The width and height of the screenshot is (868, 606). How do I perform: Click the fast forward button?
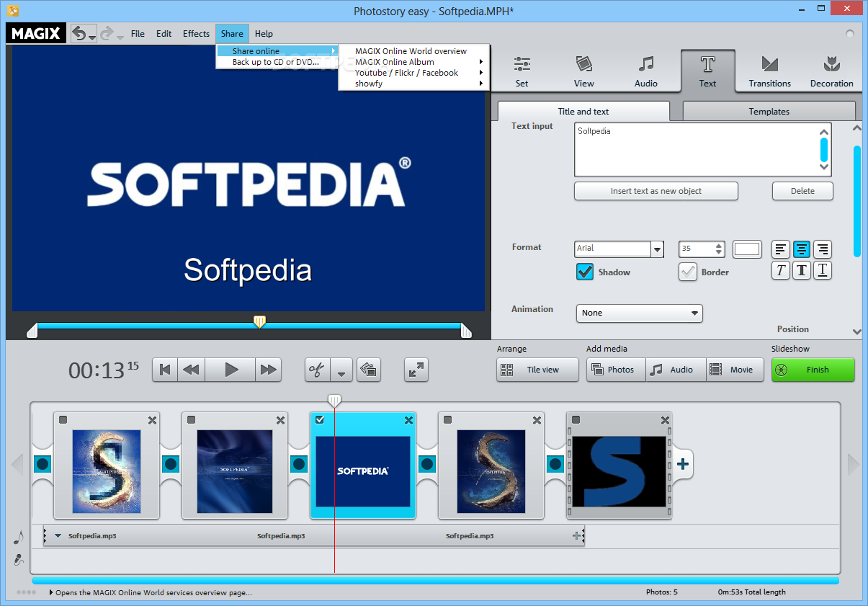tap(269, 370)
